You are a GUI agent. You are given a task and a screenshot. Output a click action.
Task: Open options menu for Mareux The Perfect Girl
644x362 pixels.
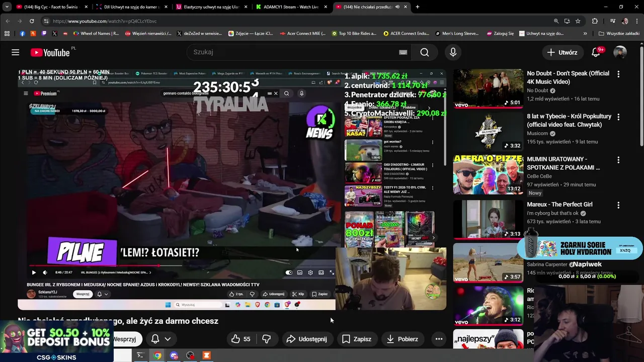coord(618,205)
